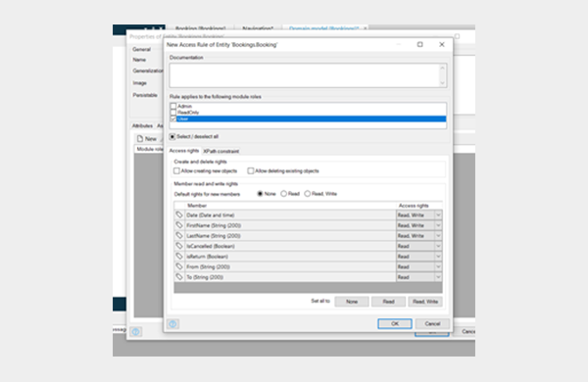Image resolution: width=588 pixels, height=382 pixels.
Task: Click the tag icon of the To row
Action: point(179,277)
